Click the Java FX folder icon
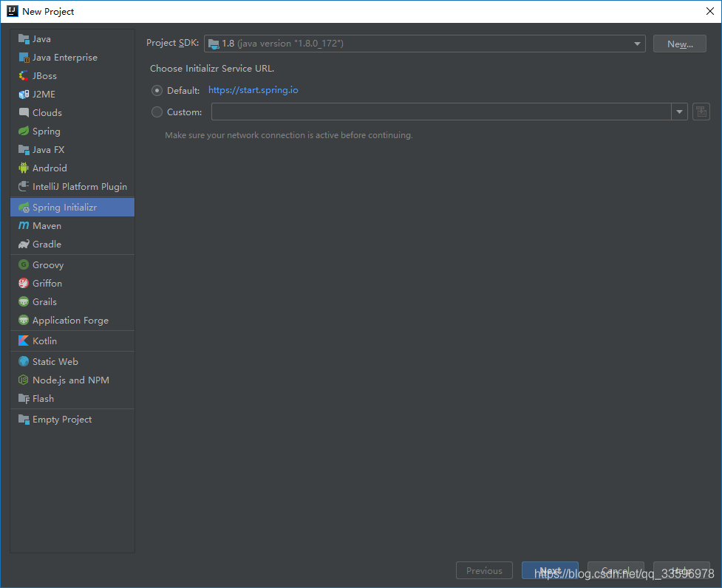Viewport: 722px width, 588px height. pyautogui.click(x=24, y=149)
